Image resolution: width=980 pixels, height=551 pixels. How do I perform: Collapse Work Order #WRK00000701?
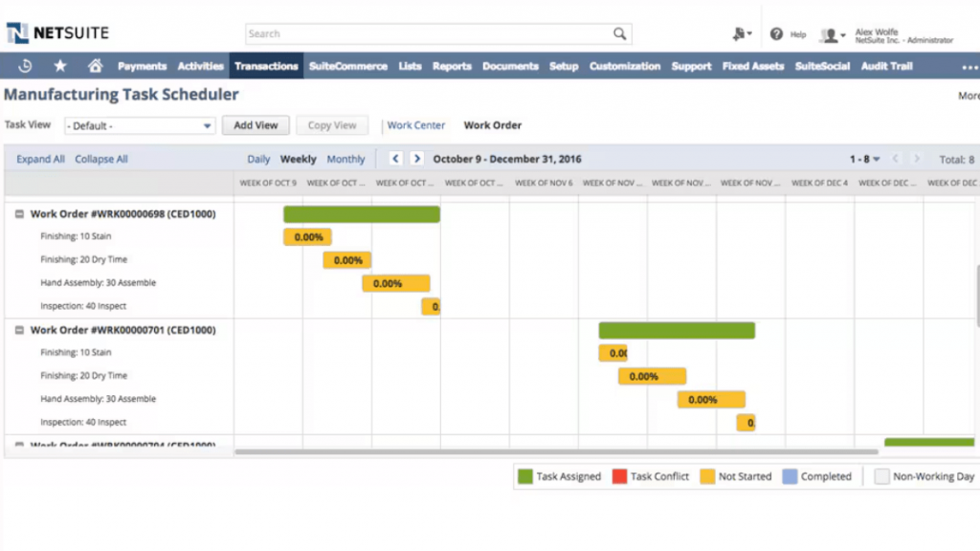pyautogui.click(x=19, y=330)
